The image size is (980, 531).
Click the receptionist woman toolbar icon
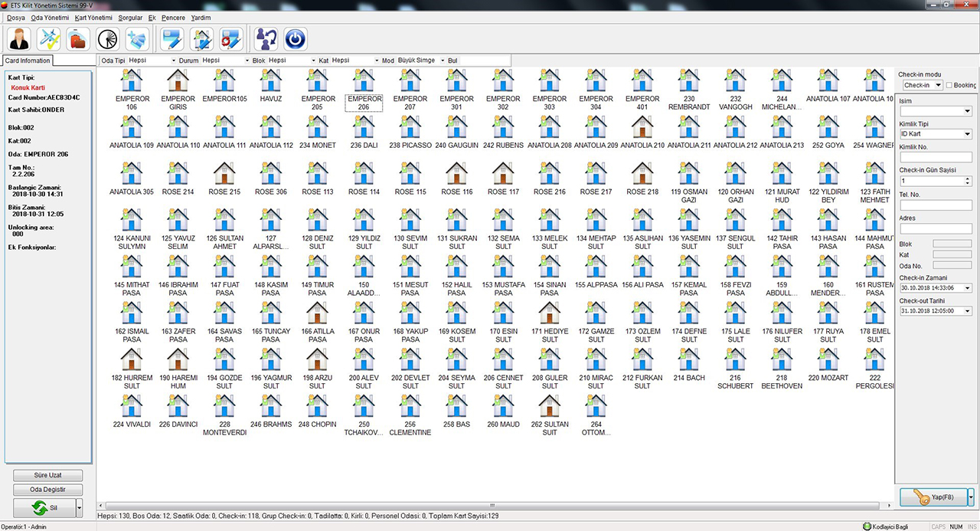coord(18,38)
